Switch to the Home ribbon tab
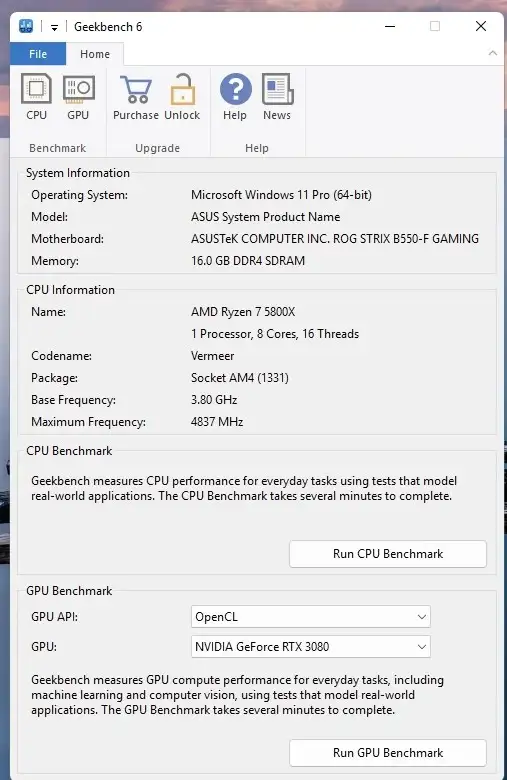507x780 pixels. tap(95, 54)
